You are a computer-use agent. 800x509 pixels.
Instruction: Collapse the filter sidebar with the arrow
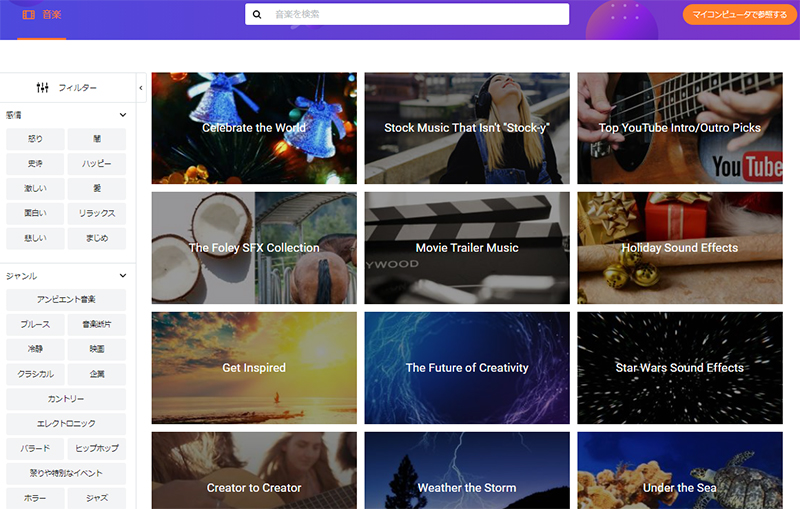[x=141, y=88]
